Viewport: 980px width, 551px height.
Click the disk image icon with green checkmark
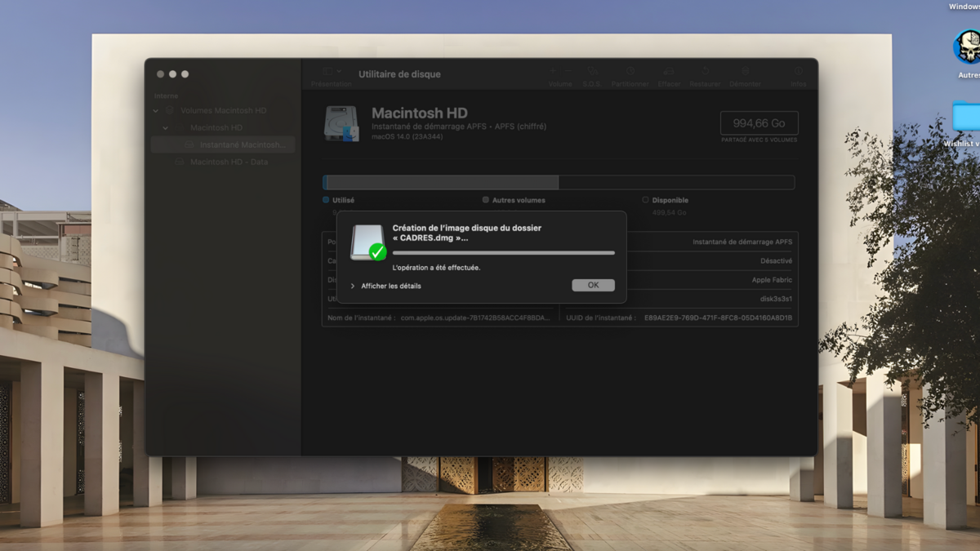367,242
